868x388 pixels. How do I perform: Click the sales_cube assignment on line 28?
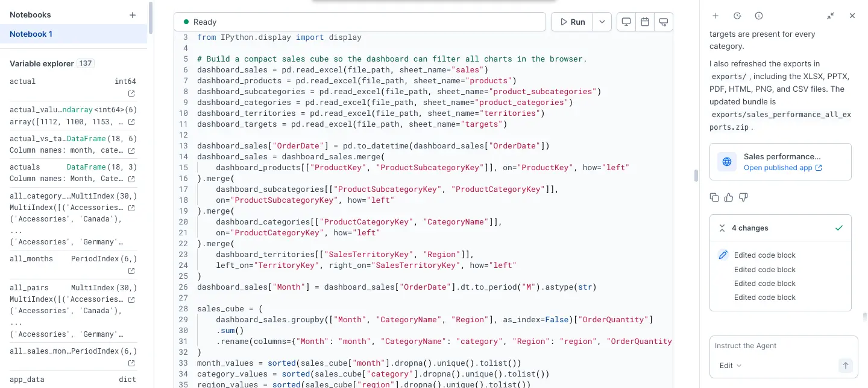point(230,309)
